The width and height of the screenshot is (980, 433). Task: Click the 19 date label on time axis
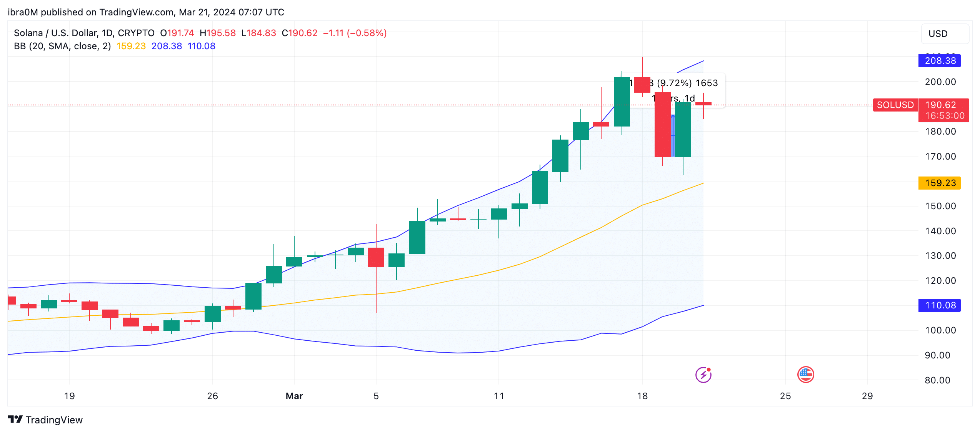pos(69,396)
